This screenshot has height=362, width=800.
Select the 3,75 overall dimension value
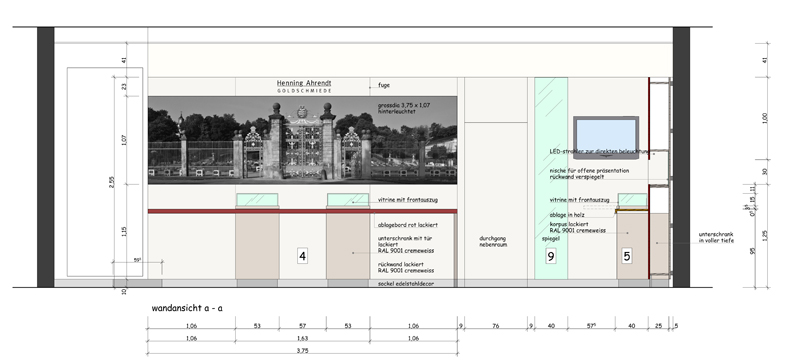click(x=302, y=350)
